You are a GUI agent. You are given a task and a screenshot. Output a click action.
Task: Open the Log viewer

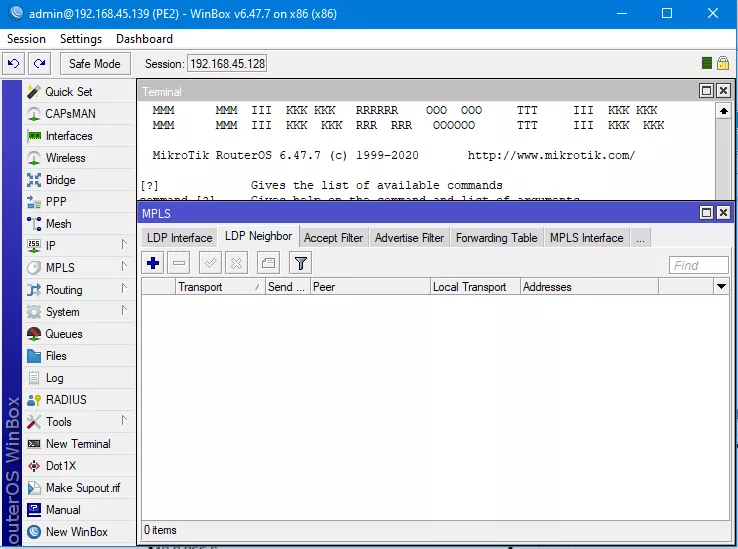(79, 378)
